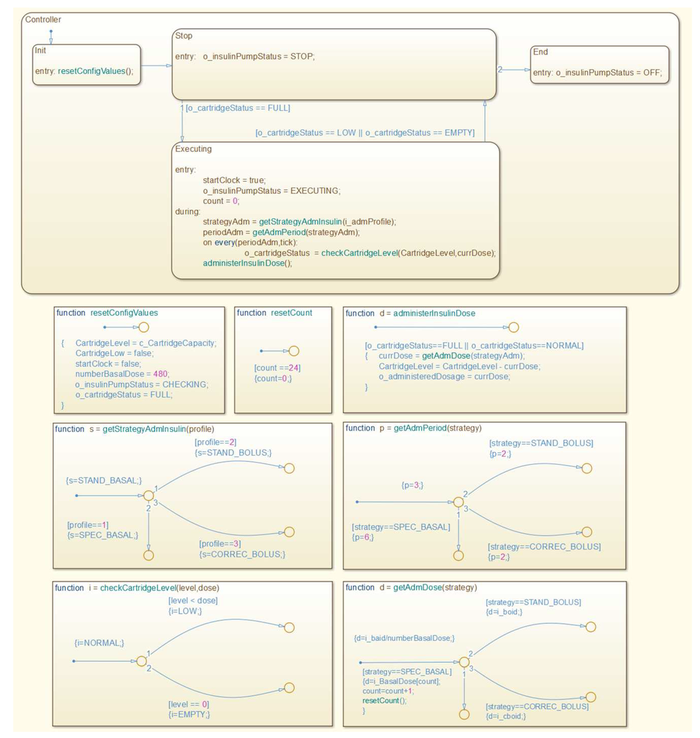Click the terminal junction in administerInsulinDose function

point(513,327)
